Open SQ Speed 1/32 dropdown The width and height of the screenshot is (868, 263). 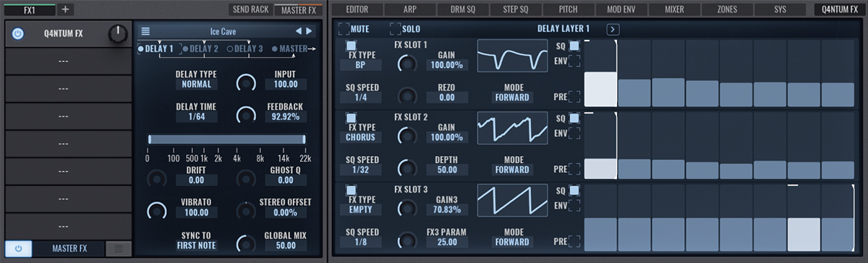click(360, 170)
